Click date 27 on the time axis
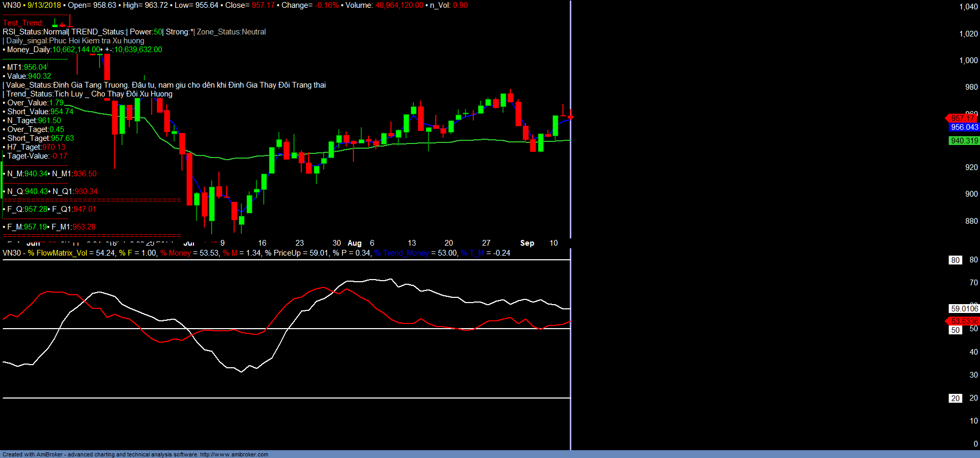 pyautogui.click(x=486, y=243)
